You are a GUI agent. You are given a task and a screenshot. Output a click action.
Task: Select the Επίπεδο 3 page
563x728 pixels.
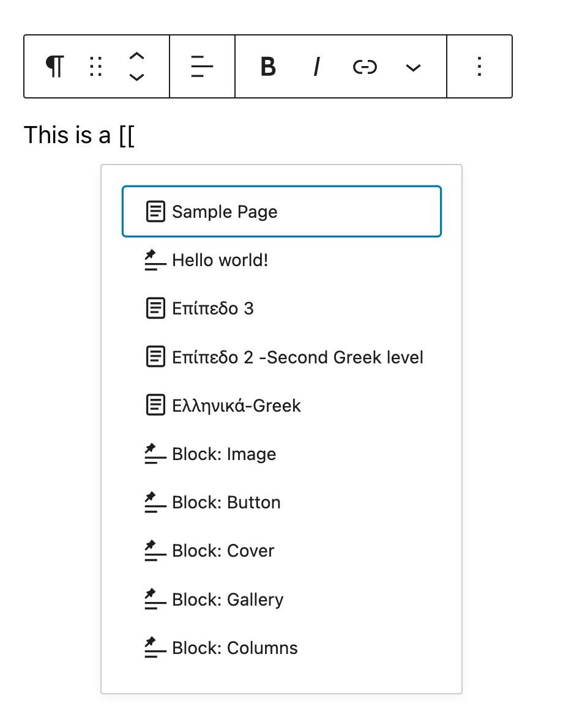[213, 308]
